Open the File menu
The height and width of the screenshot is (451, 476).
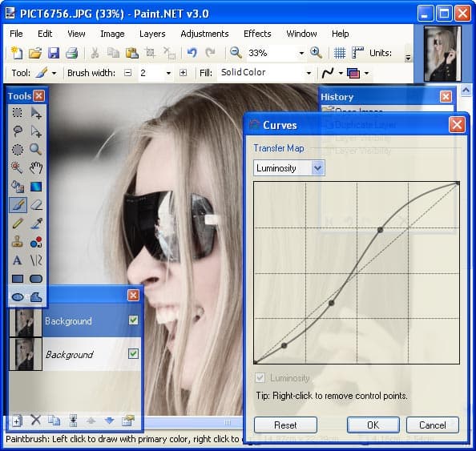pos(16,34)
